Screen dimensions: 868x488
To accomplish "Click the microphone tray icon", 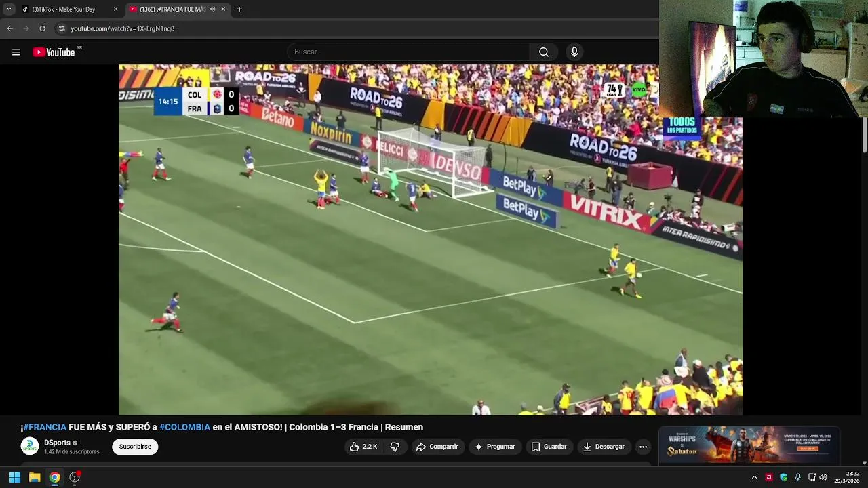I will tap(797, 477).
